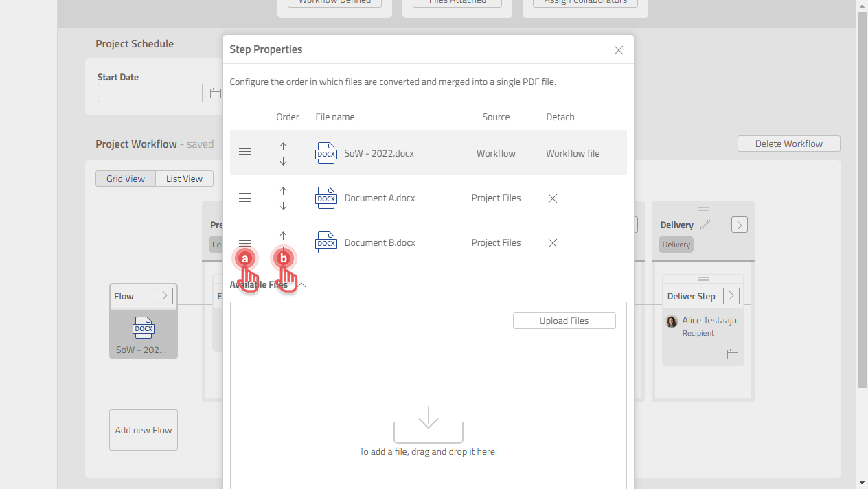Switch to the List View tab
This screenshot has height=489, width=868.
[x=184, y=178]
